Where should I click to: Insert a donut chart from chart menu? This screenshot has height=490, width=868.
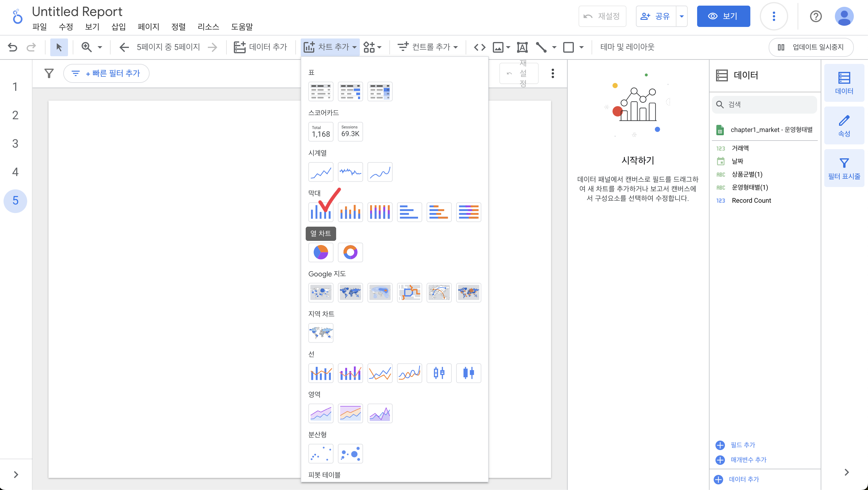[x=350, y=252]
